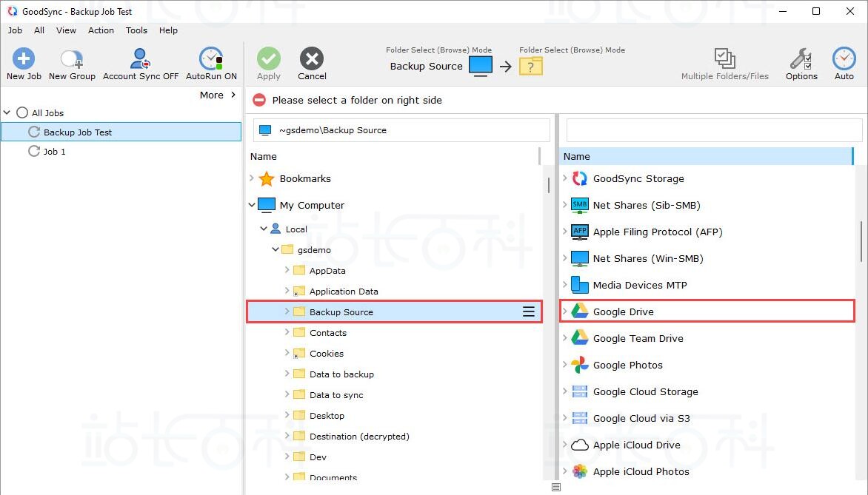Select the Media Devices MTP icon
Image resolution: width=868 pixels, height=495 pixels.
(580, 285)
